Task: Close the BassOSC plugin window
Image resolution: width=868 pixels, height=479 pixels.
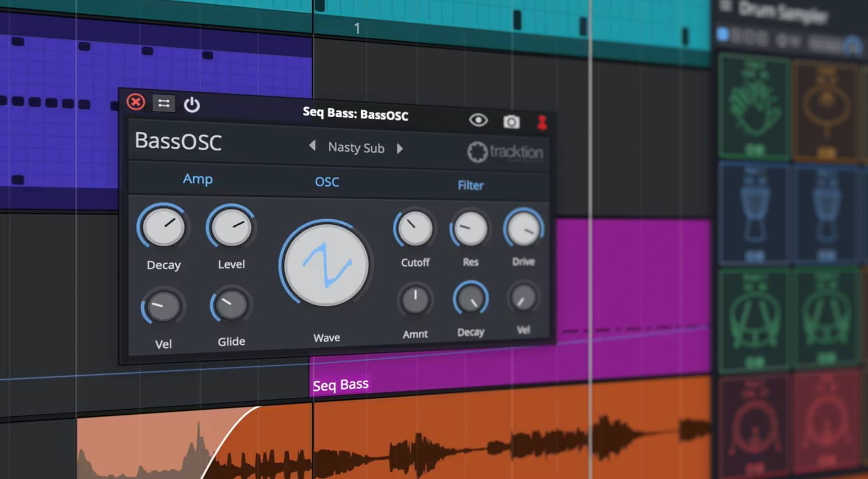Action: pos(136,102)
